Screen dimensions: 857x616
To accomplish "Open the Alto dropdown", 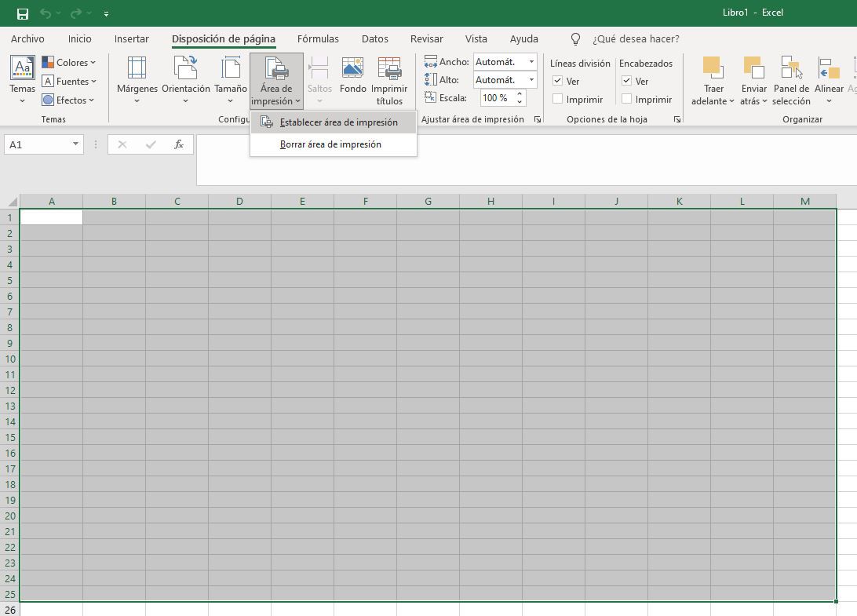I will pyautogui.click(x=531, y=79).
